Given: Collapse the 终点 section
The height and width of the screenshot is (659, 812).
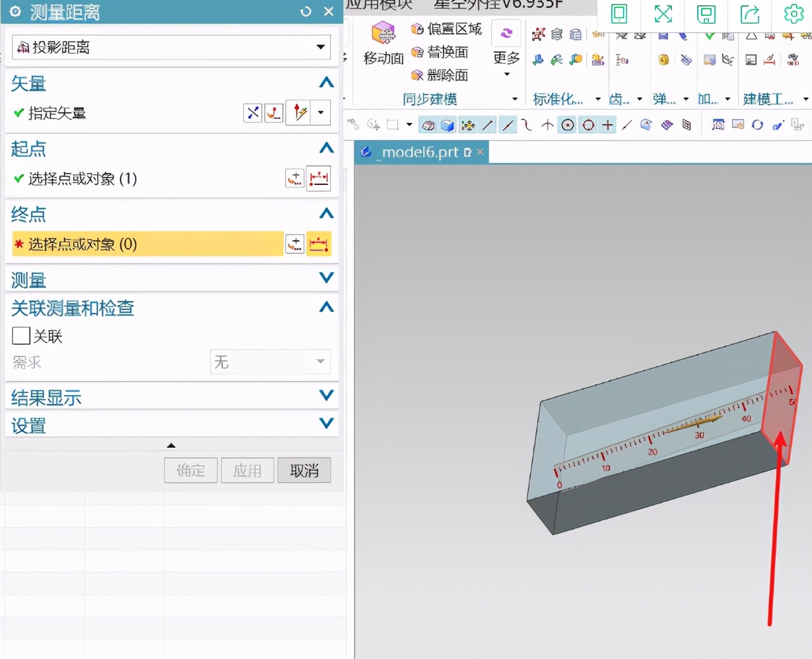Looking at the screenshot, I should click(326, 213).
